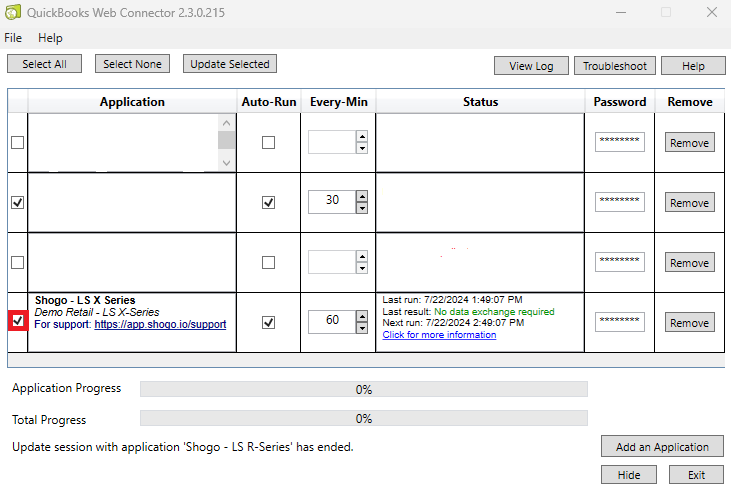Click the second row's password field
The width and height of the screenshot is (731, 485).
(620, 202)
